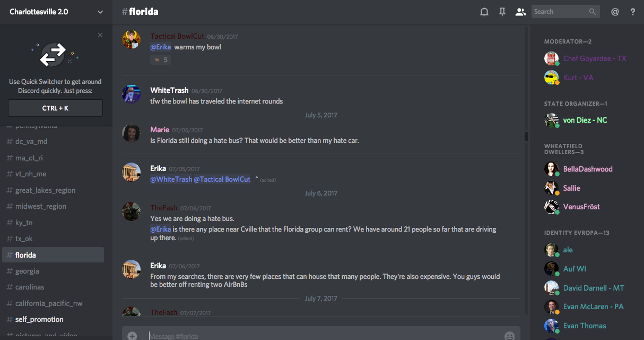Select member Evan Thomas in list

coord(584,326)
